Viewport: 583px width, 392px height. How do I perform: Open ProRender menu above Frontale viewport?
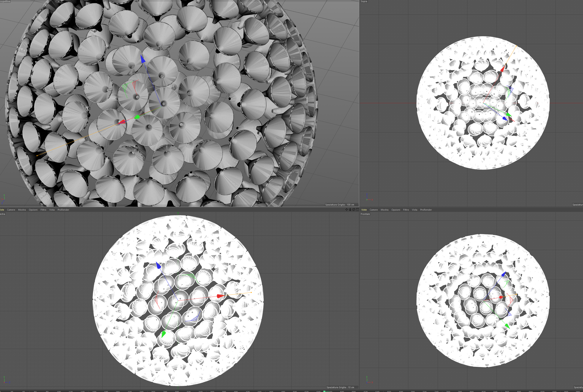point(426,210)
